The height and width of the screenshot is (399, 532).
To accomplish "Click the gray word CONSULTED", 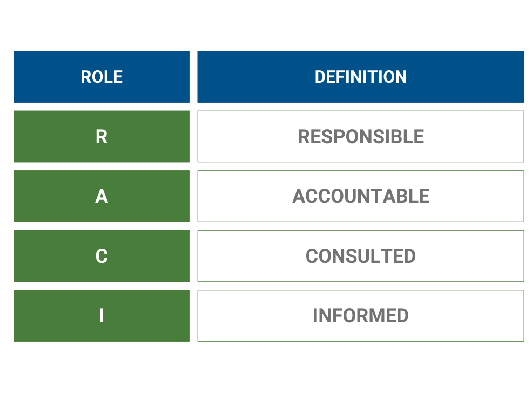I will pos(361,256).
